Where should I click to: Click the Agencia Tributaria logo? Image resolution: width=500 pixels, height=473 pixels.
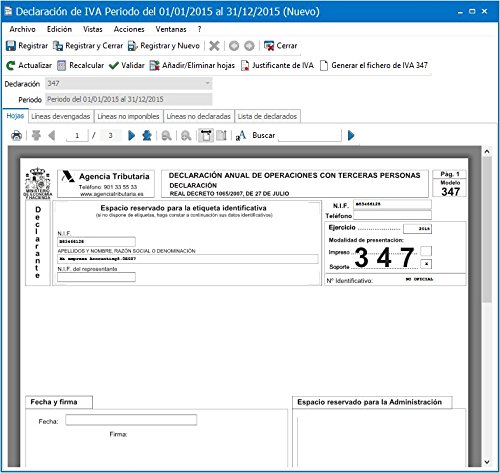coord(68,176)
